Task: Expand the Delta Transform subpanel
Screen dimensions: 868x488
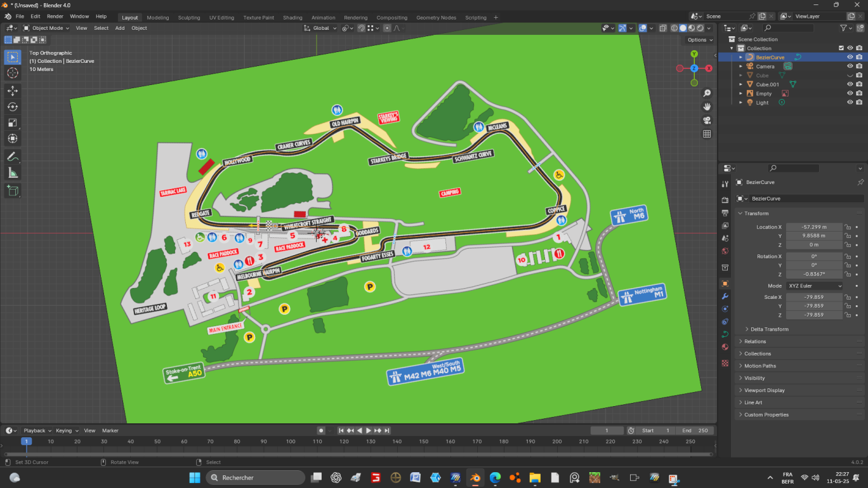Action: tap(769, 329)
